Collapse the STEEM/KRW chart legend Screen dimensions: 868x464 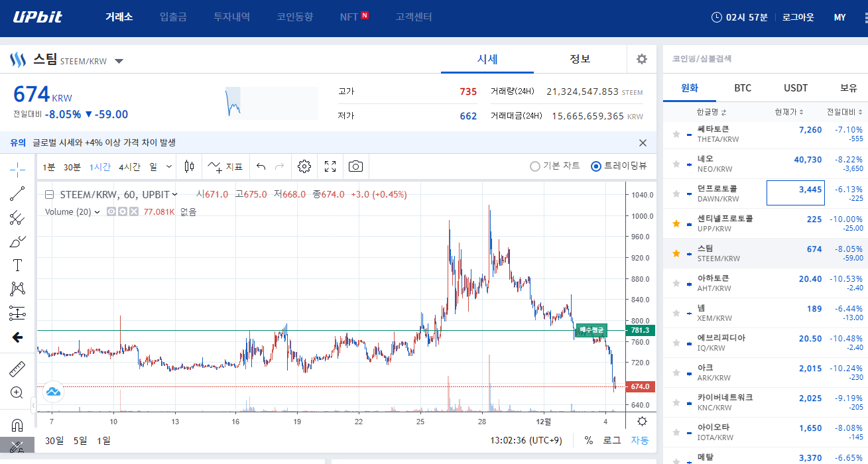click(x=49, y=195)
